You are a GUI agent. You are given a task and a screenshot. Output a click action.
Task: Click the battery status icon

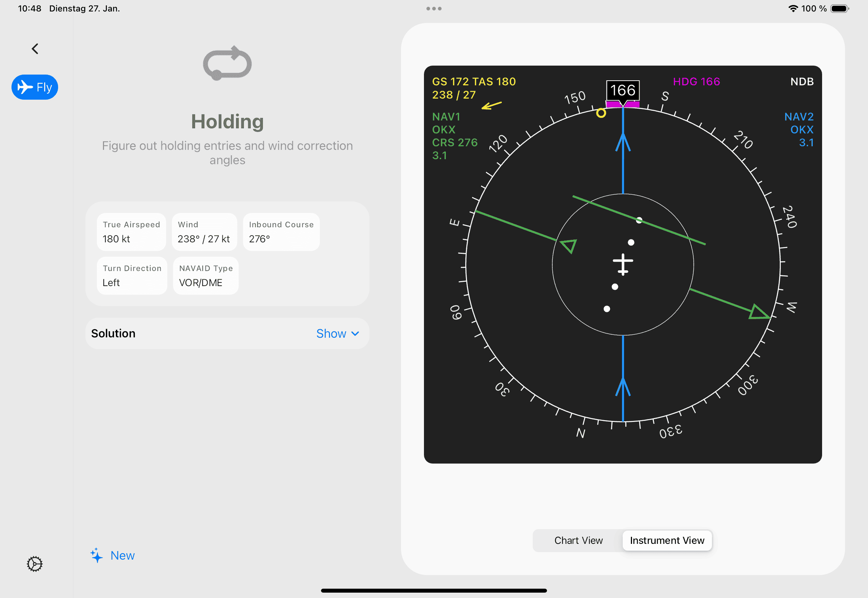(840, 9)
